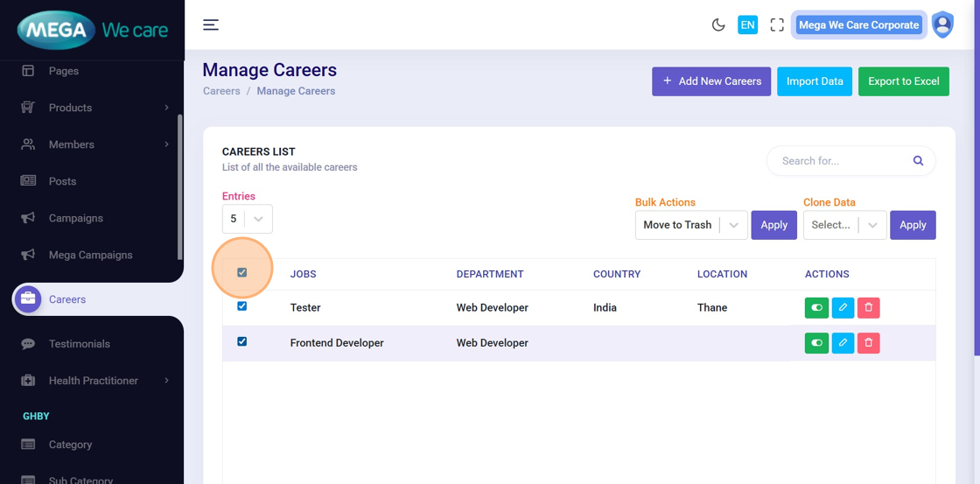Toggle status switch for Tester row
The image size is (980, 484).
pos(816,307)
